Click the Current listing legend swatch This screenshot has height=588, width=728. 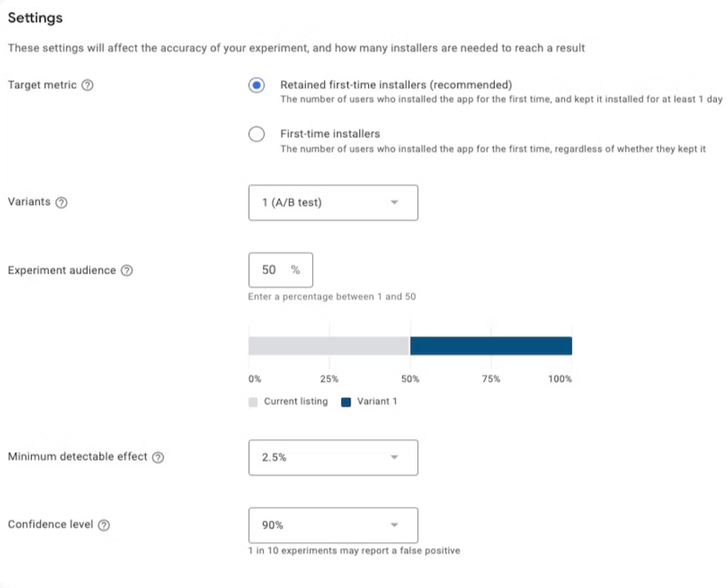(x=253, y=402)
